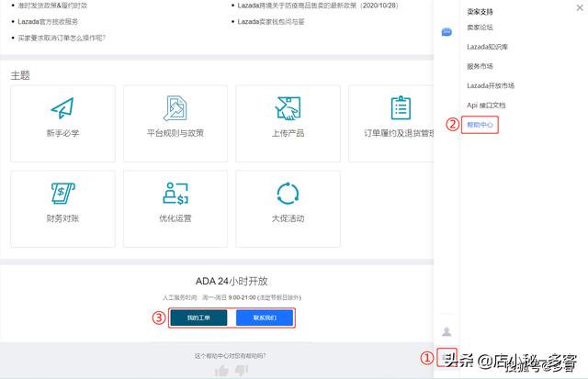Open Api 接口文档 menu item
588x379 pixels.
coord(486,106)
